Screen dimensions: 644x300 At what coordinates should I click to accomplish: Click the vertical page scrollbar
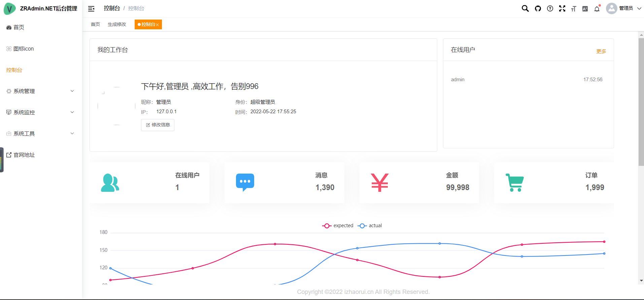tap(641, 101)
